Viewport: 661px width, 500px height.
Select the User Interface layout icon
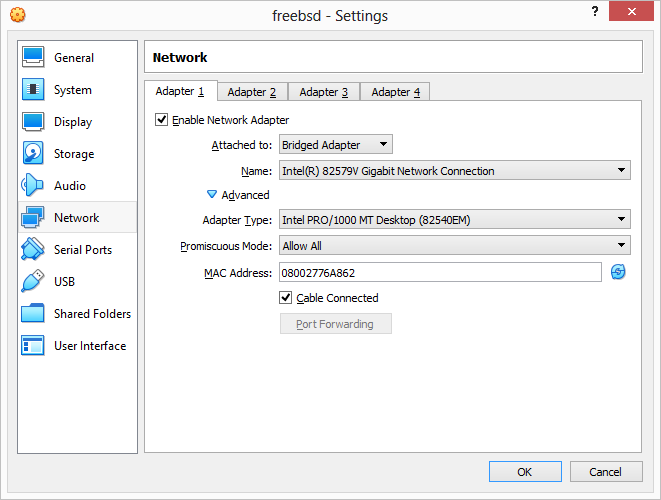pyautogui.click(x=33, y=345)
